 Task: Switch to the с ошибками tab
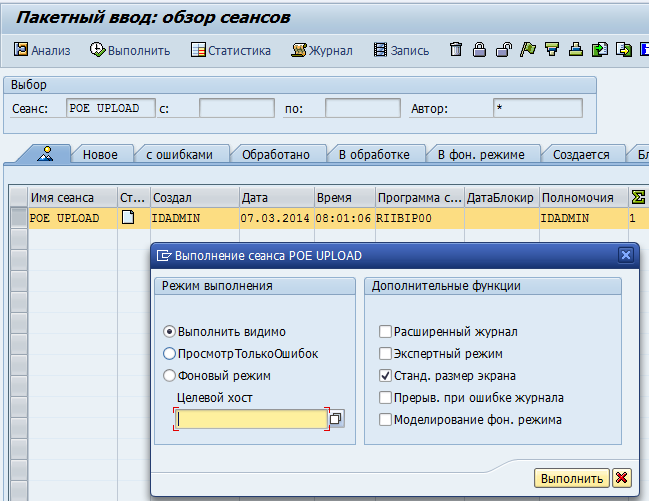tap(179, 154)
